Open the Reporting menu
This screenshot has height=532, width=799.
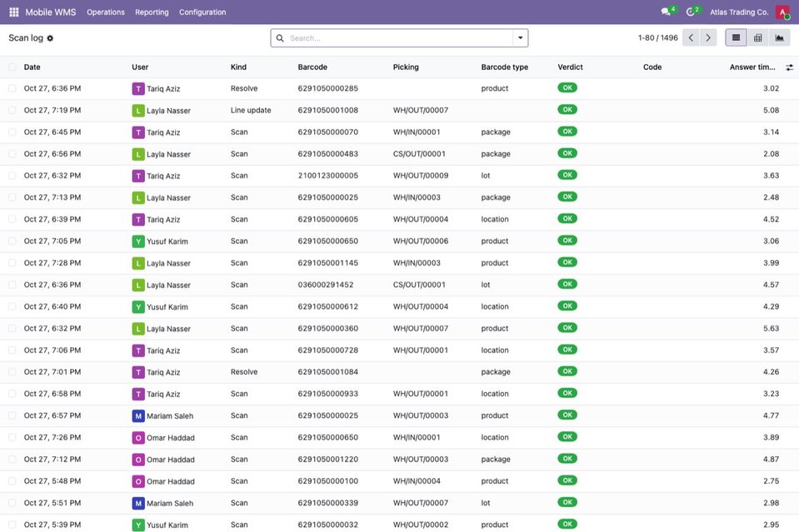click(x=152, y=12)
